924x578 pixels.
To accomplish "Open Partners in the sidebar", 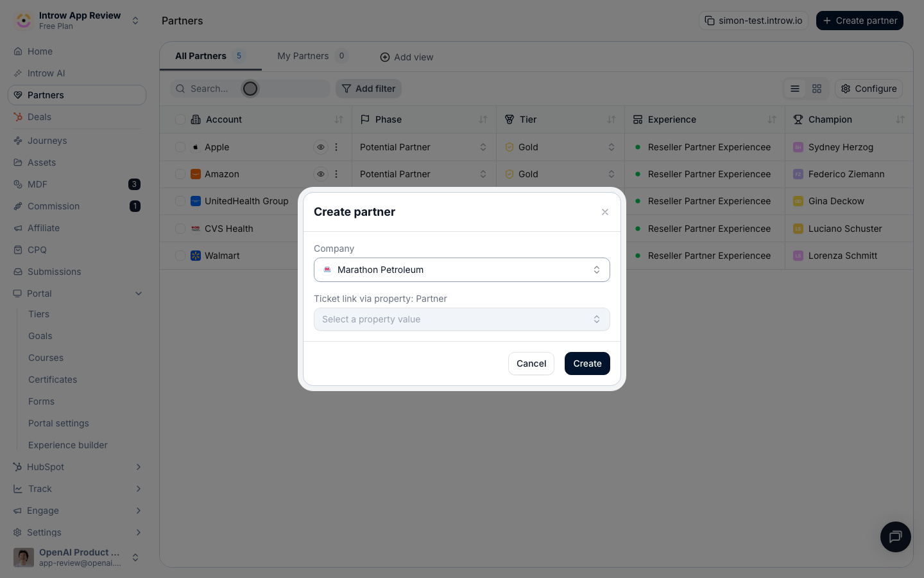I will click(77, 95).
